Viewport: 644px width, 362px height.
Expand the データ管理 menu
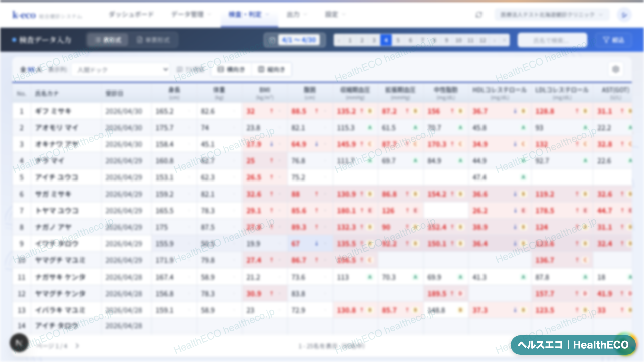191,15
